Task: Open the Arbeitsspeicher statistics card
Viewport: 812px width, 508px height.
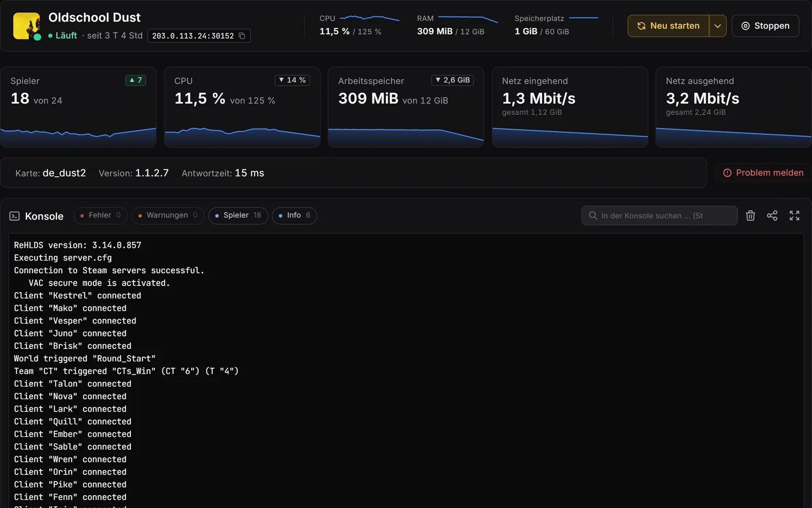Action: (x=406, y=107)
